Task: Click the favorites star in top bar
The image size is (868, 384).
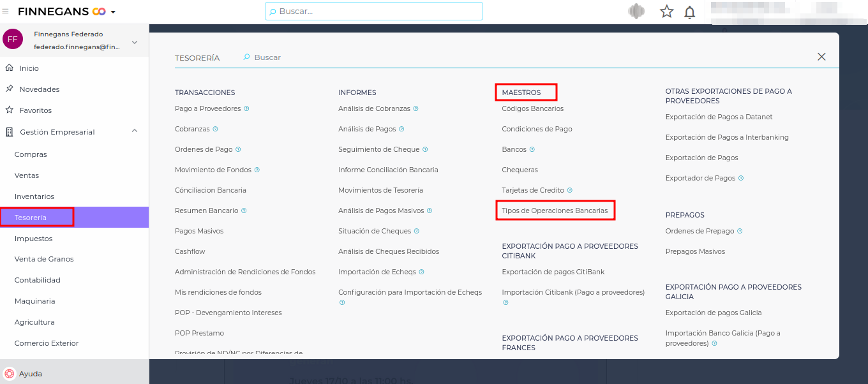Action: [x=666, y=11]
